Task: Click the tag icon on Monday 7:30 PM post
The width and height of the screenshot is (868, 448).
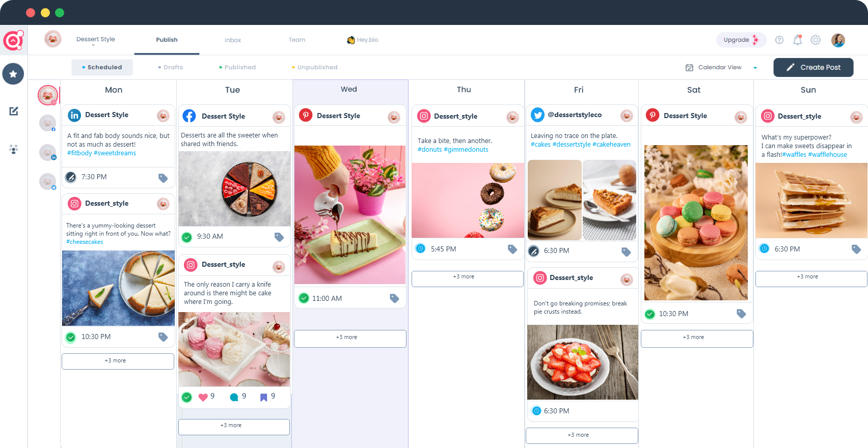Action: tap(163, 178)
